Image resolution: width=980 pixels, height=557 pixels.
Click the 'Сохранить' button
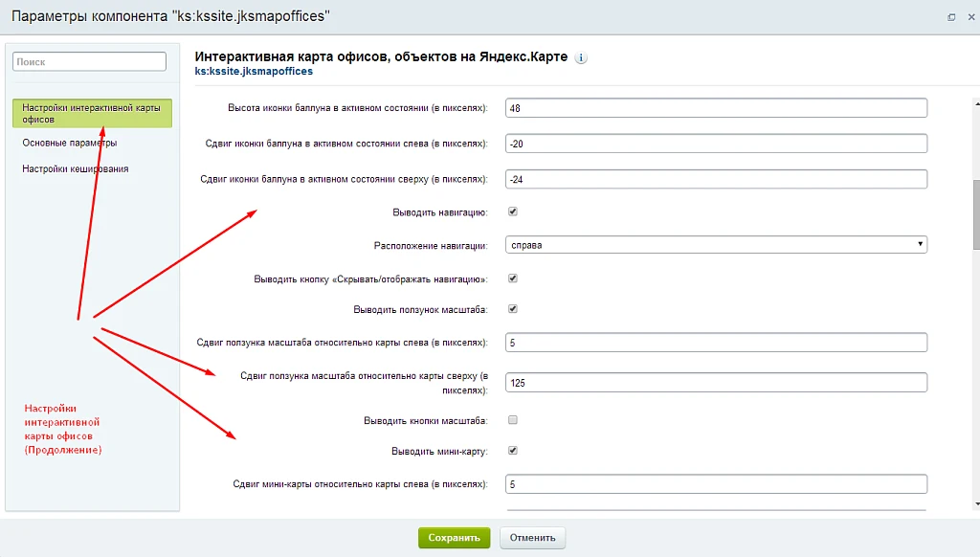pos(455,538)
